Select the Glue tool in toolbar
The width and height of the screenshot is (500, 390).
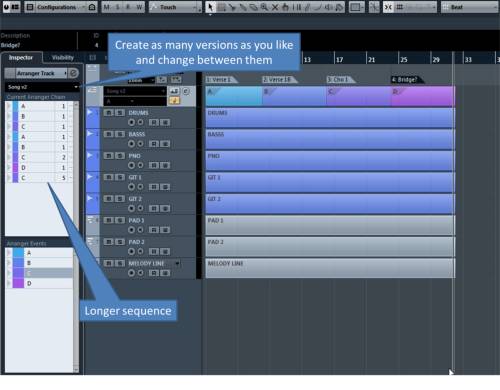[x=243, y=7]
